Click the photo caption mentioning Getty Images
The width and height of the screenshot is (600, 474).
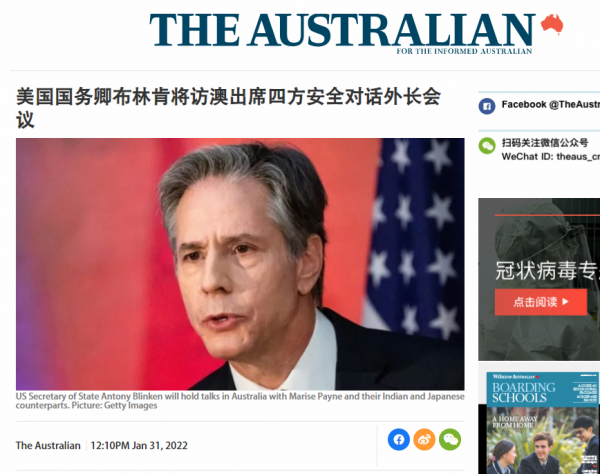[x=240, y=401]
